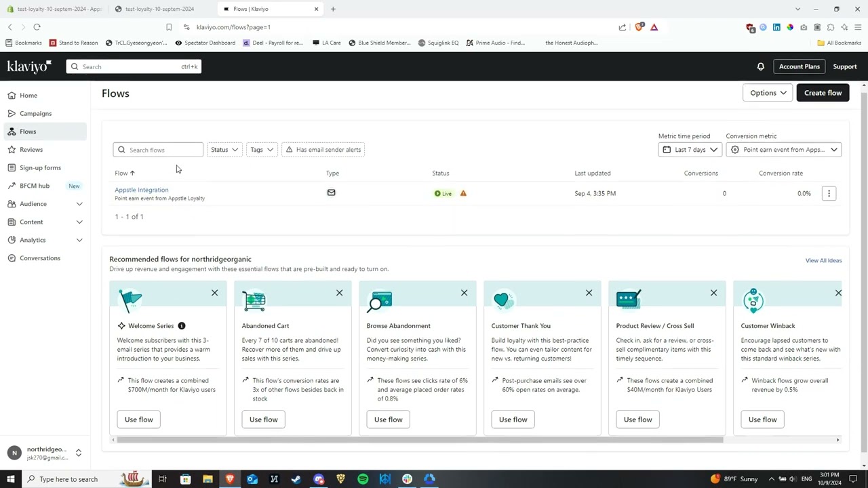Dismiss the Customer Thank You card
The image size is (868, 488).
pos(589,293)
